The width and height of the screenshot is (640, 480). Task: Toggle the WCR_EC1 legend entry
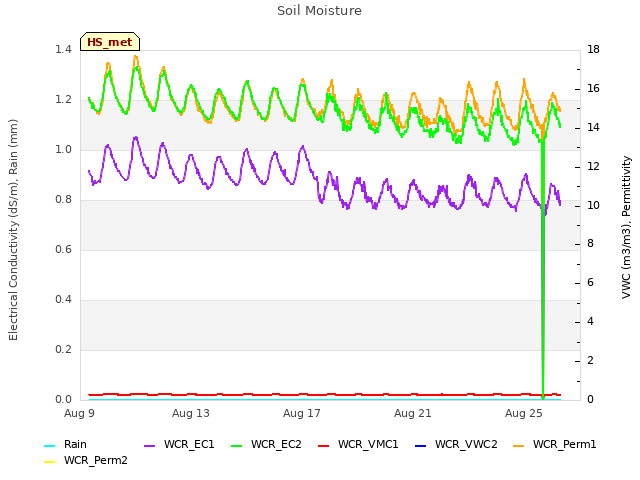click(x=179, y=444)
